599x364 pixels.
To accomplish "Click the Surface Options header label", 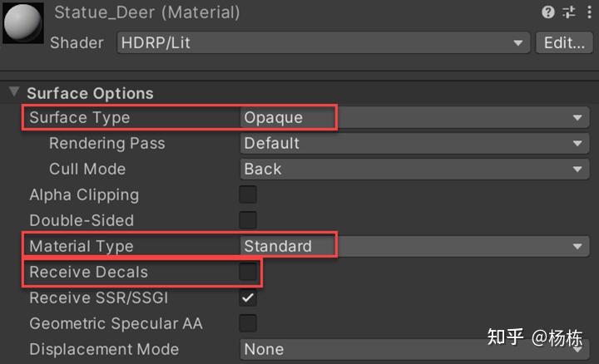I will [90, 93].
